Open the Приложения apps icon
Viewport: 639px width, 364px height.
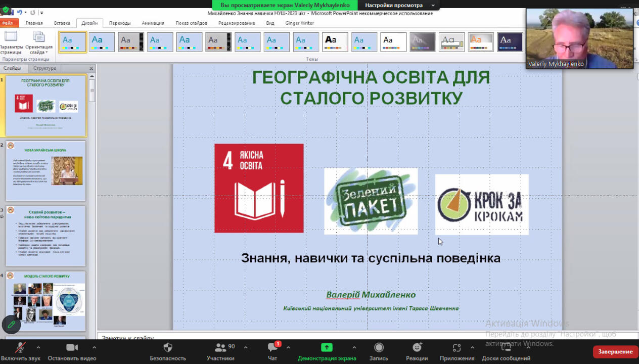click(x=457, y=347)
